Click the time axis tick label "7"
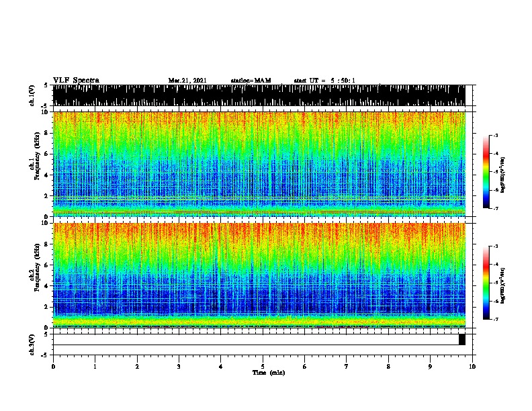Viewport: 532px width, 411px height. [x=347, y=367]
